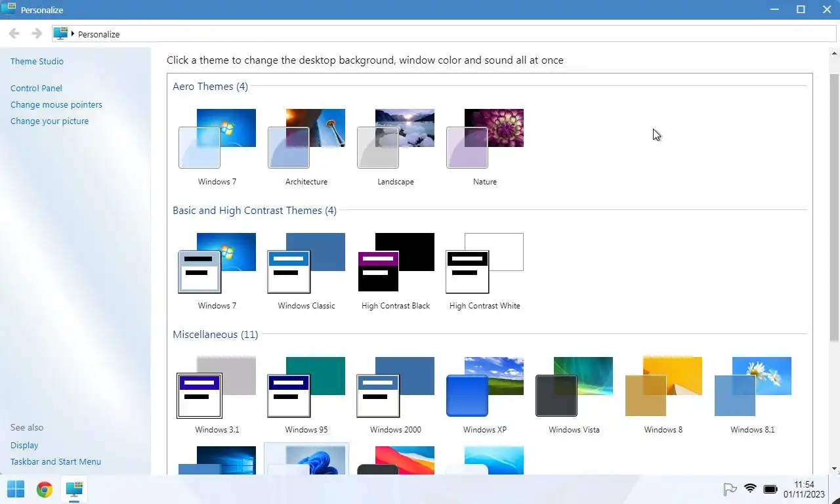Open Wi-Fi network tray icon
Screen dimensions: 840x504
click(750, 489)
